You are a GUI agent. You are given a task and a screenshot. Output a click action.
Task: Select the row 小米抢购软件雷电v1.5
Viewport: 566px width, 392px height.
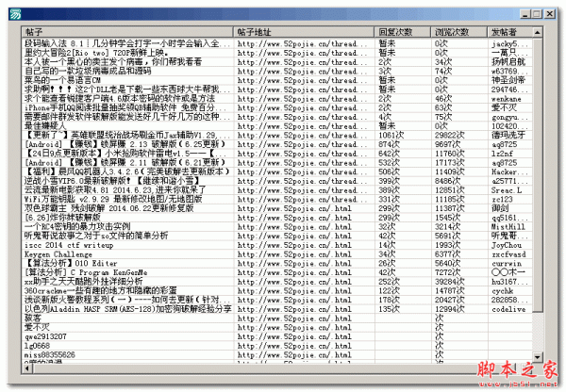[276, 154]
